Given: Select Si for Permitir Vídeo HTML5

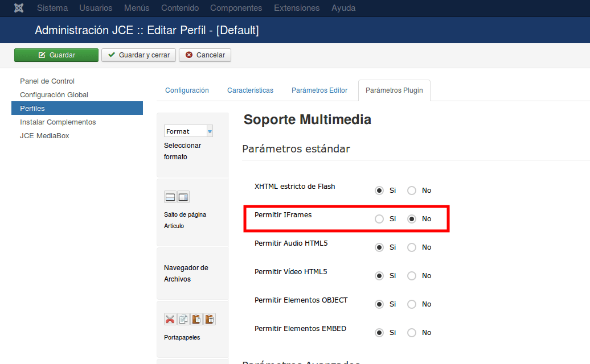Looking at the screenshot, I should point(379,276).
